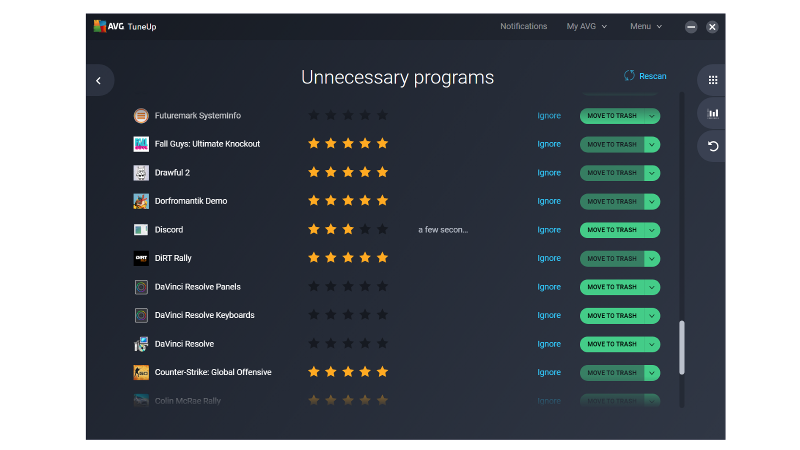This screenshot has height=450, width=800.
Task: Click the Futuremark SystemInfo app icon
Action: coord(141,116)
